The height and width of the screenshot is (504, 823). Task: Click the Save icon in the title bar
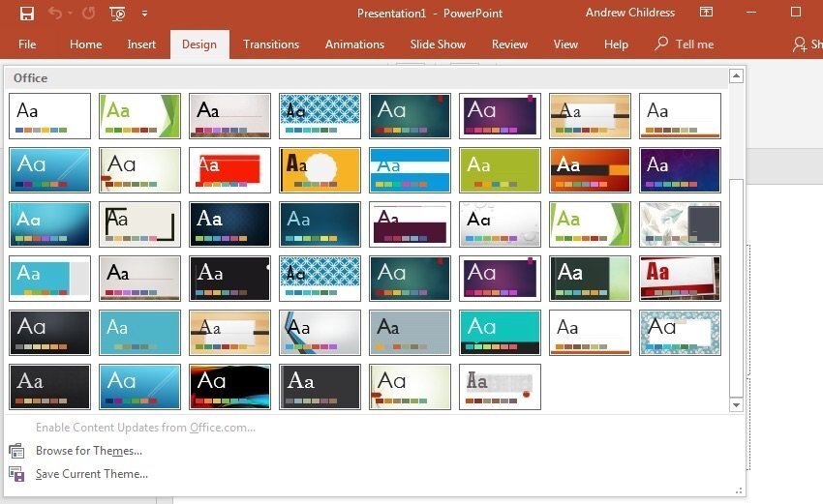coord(26,14)
